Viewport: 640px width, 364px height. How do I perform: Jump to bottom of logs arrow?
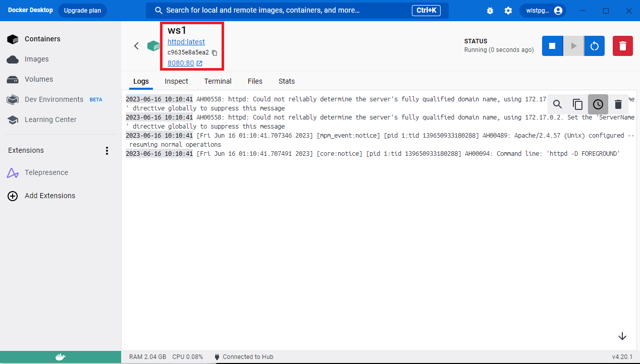click(x=622, y=336)
